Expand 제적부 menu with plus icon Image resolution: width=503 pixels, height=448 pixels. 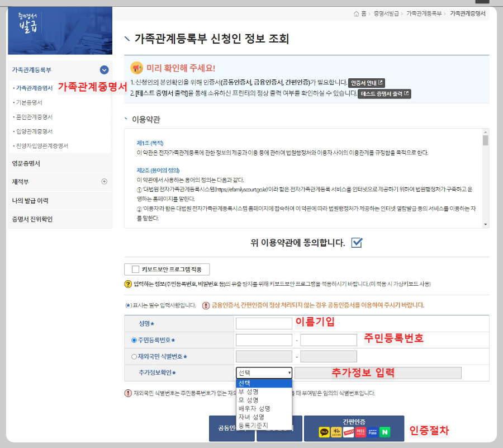click(105, 181)
